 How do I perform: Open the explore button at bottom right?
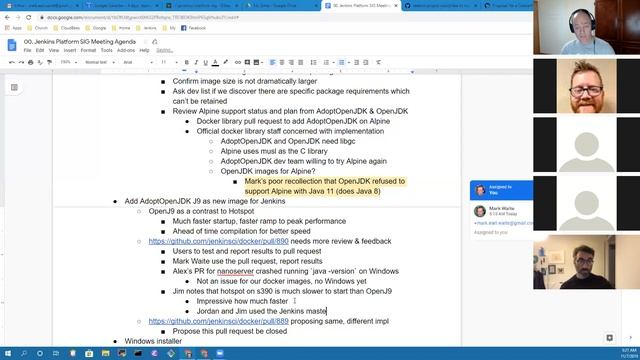(609, 338)
